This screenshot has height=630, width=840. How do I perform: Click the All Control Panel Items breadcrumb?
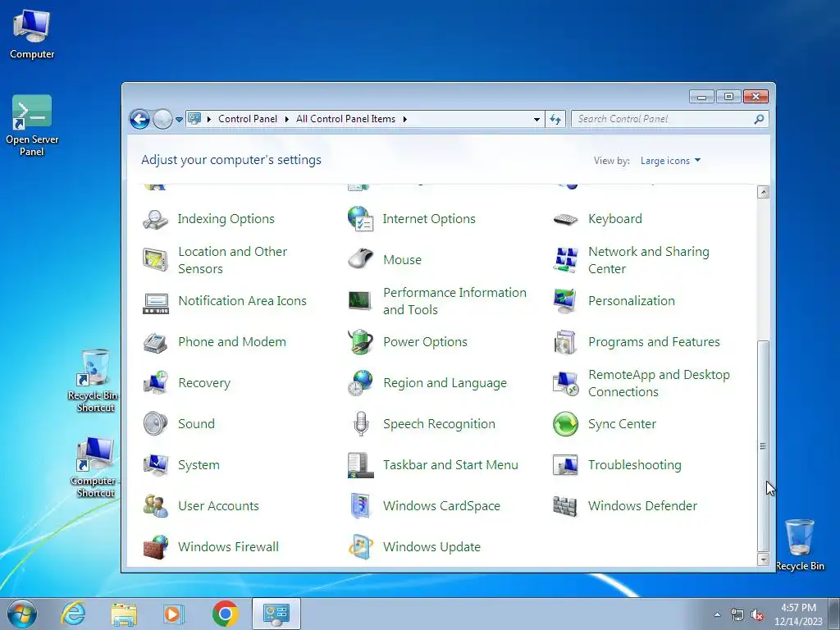click(x=345, y=119)
